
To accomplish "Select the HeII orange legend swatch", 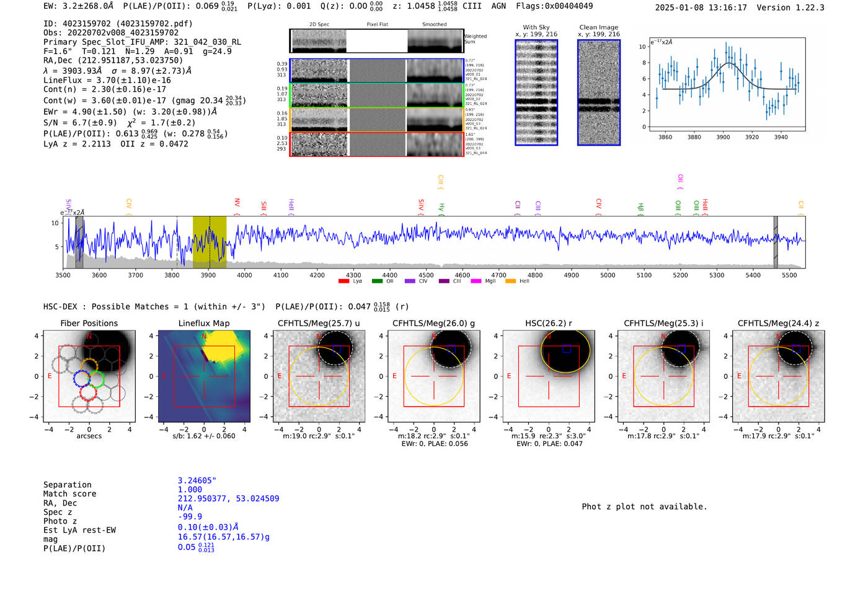I will click(511, 282).
